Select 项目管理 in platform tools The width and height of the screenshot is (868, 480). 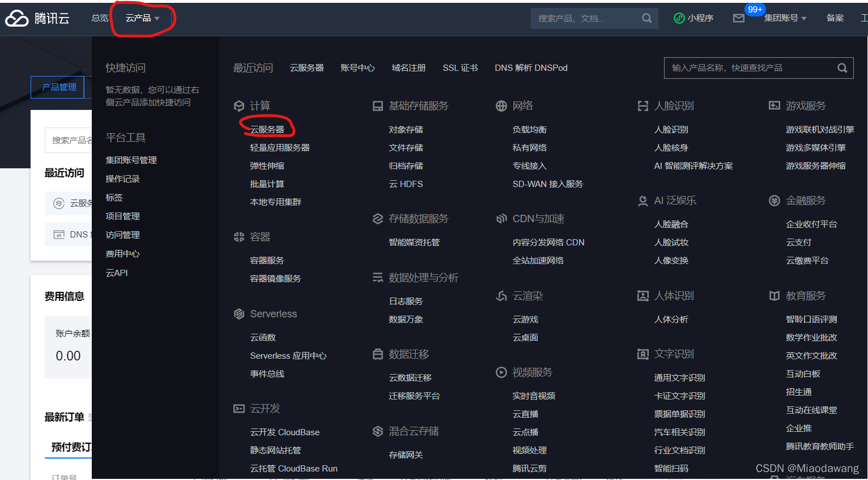pos(123,216)
